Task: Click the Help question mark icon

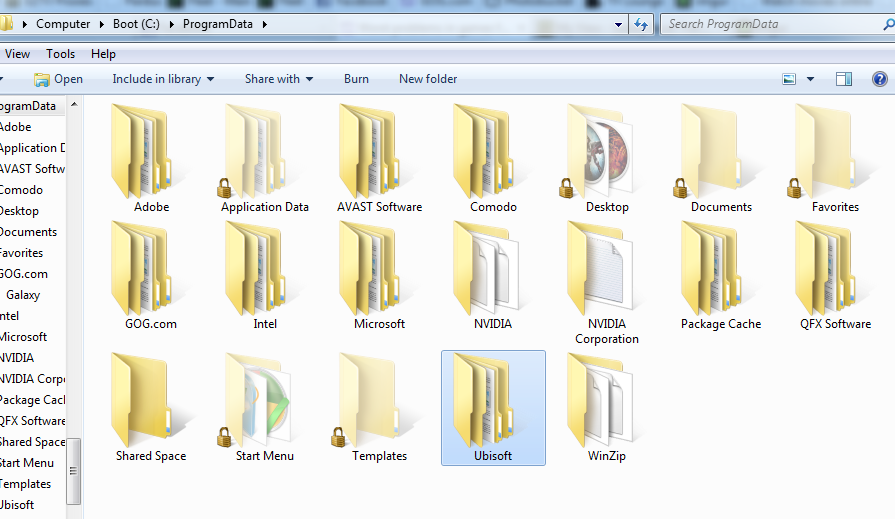Action: tap(880, 79)
